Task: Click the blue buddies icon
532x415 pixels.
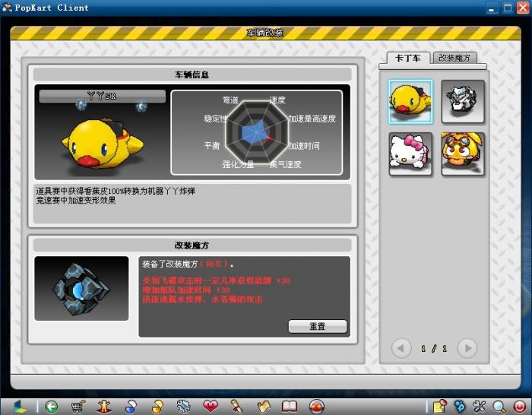Action: click(460, 406)
